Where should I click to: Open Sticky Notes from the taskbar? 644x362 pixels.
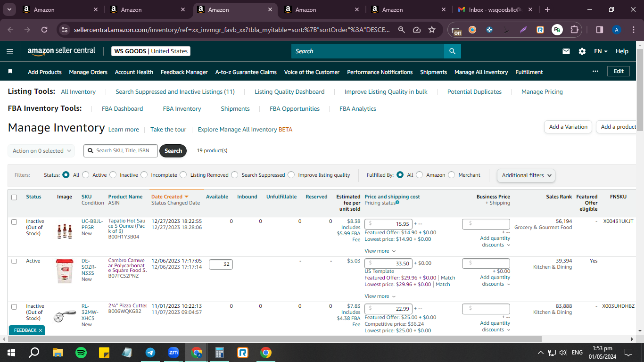[x=104, y=353]
